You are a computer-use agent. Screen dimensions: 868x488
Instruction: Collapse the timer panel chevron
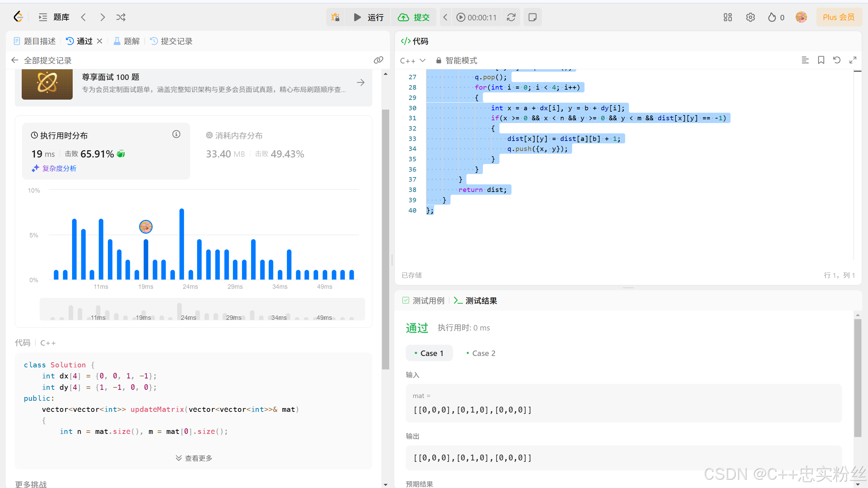pos(445,17)
